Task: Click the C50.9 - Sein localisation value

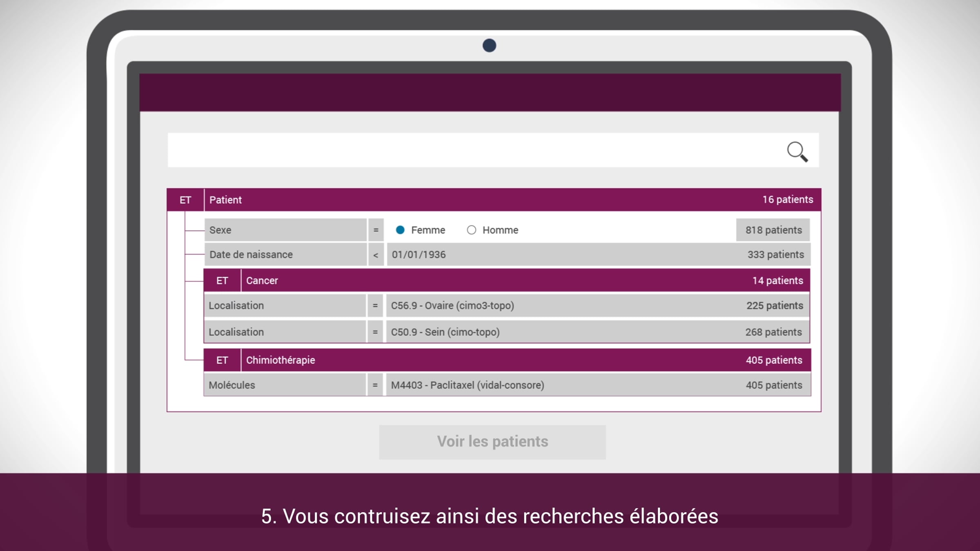Action: click(445, 332)
